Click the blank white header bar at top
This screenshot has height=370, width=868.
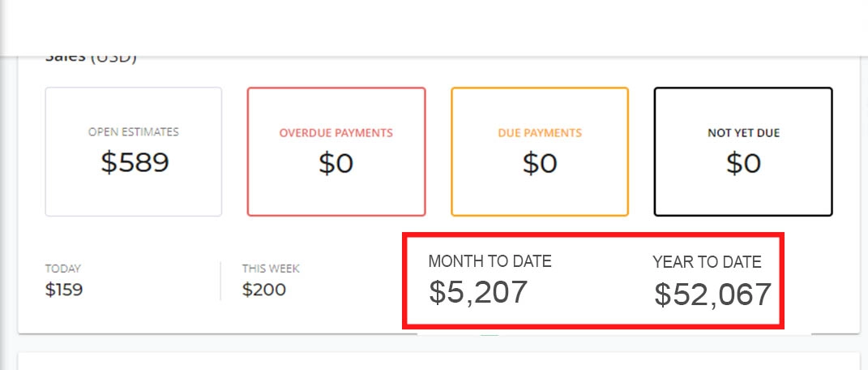(x=434, y=27)
